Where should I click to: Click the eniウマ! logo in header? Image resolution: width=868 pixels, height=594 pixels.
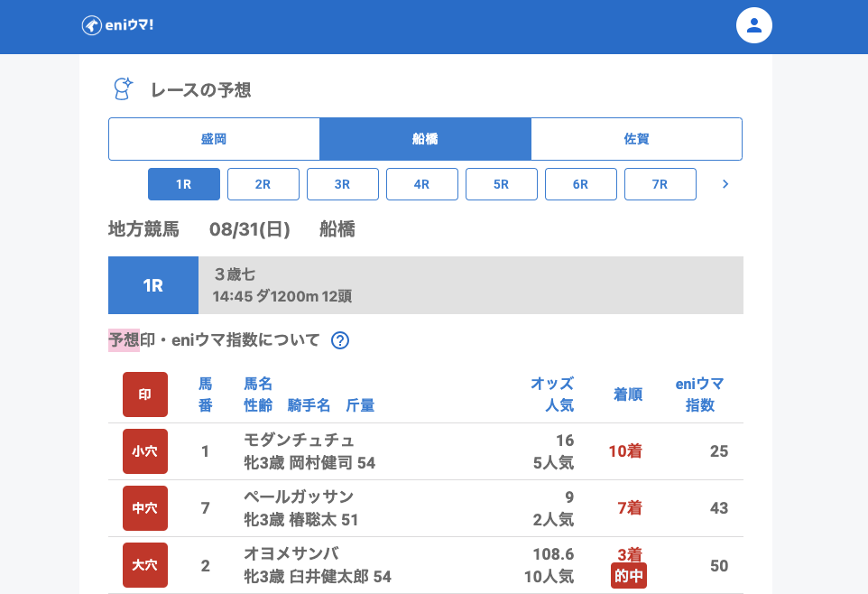click(117, 25)
